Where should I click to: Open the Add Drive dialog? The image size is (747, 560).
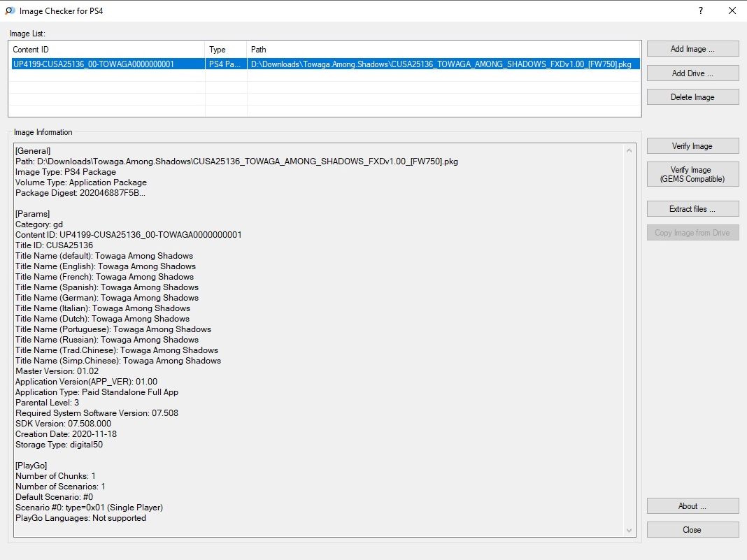692,73
